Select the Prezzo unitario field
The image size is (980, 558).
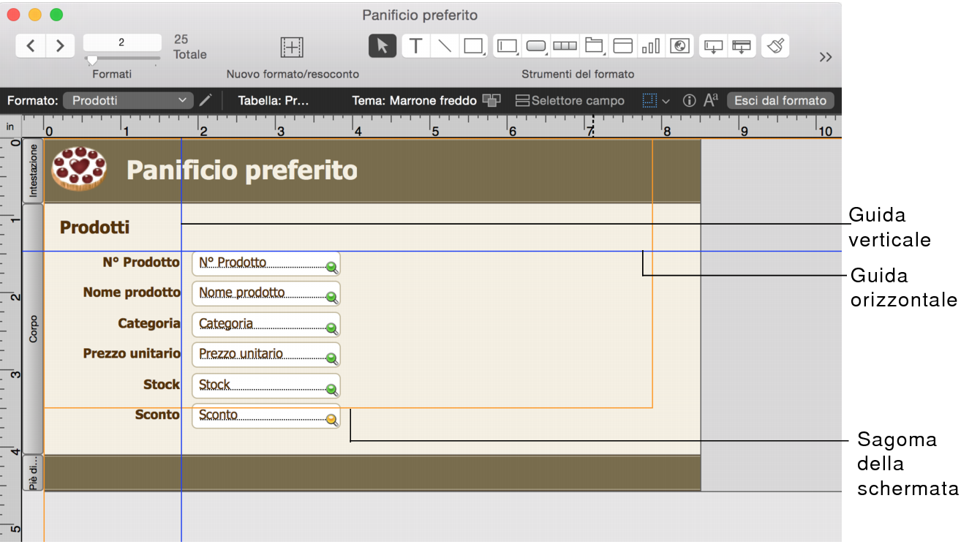point(266,355)
